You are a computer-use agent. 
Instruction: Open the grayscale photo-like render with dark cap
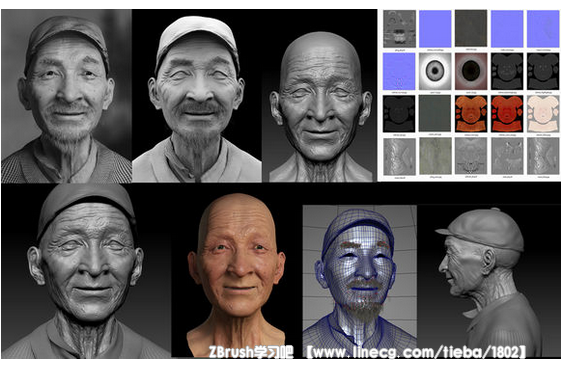click(x=66, y=96)
